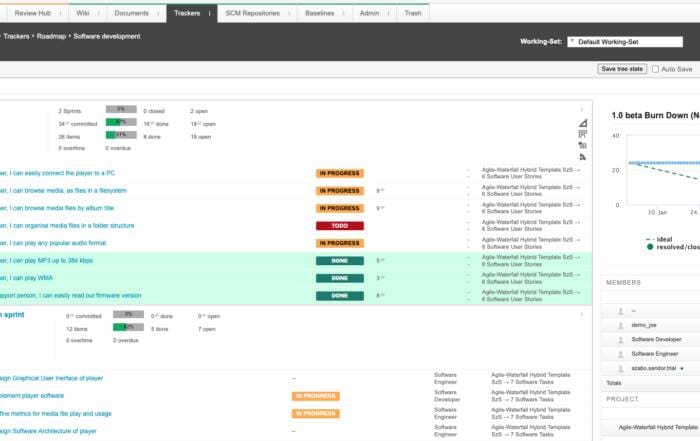The image size is (700, 441).
Task: Click the Roadmap breadcrumb link
Action: point(51,37)
